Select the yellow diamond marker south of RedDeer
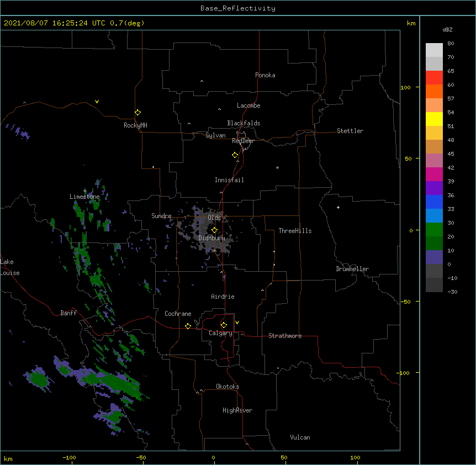This screenshot has width=476, height=465. click(x=235, y=155)
